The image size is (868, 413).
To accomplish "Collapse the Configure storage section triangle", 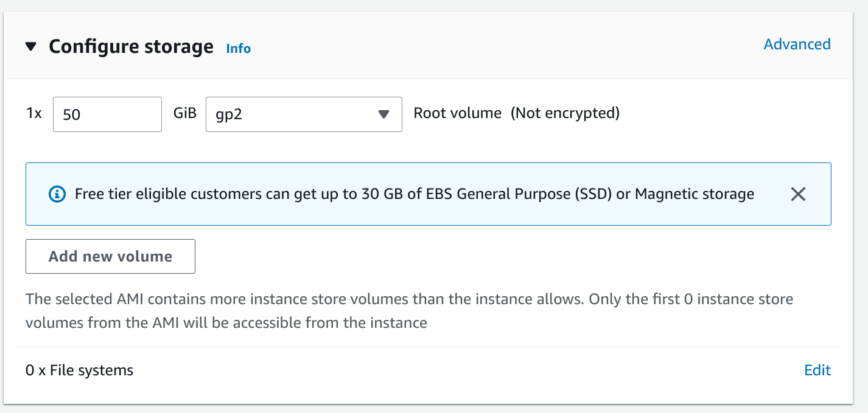I will pos(32,47).
